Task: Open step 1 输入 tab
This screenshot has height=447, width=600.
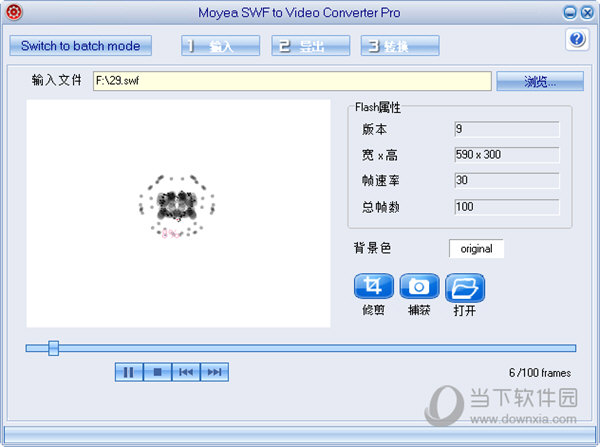Action: tap(220, 46)
